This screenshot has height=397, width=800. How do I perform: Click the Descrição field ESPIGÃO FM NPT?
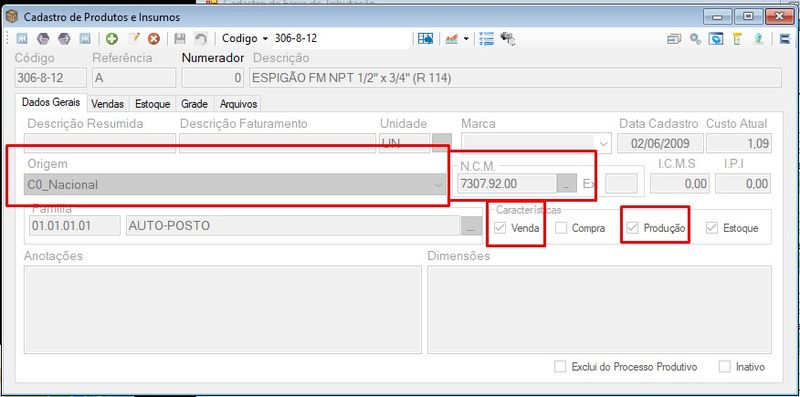pos(516,78)
